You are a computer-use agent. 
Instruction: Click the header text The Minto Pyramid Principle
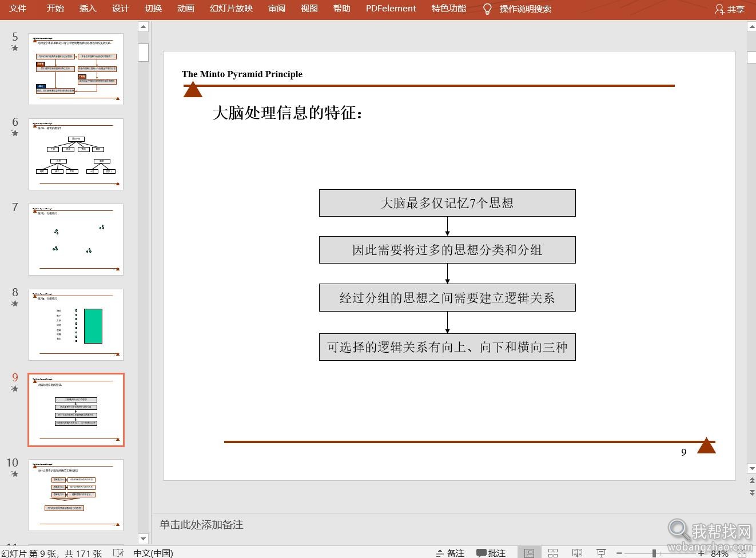[x=242, y=74]
